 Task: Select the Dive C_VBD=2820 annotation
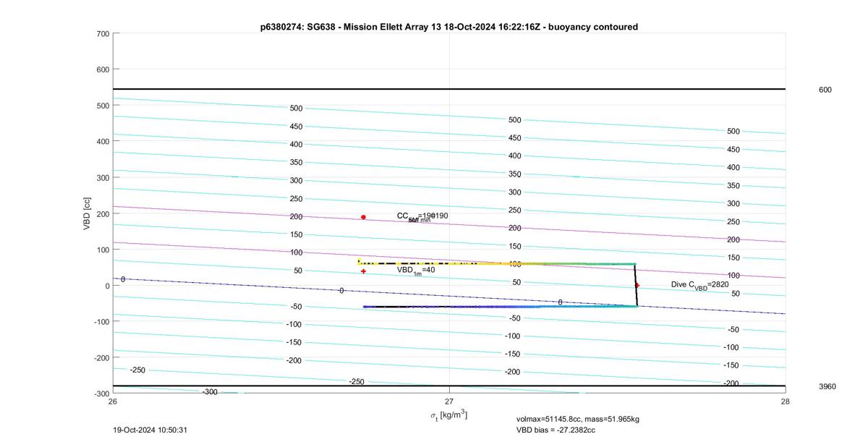click(x=699, y=285)
